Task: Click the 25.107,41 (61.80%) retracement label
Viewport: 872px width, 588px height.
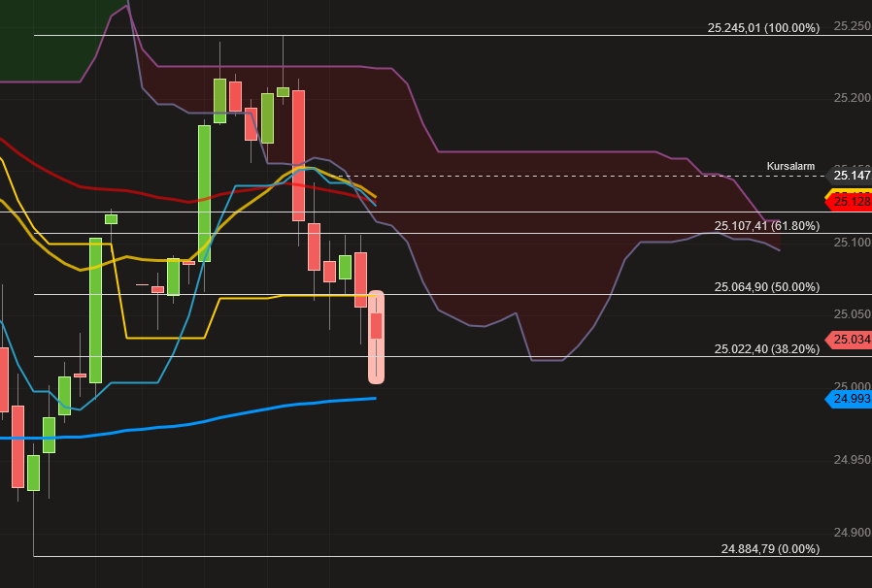Action: [x=767, y=225]
